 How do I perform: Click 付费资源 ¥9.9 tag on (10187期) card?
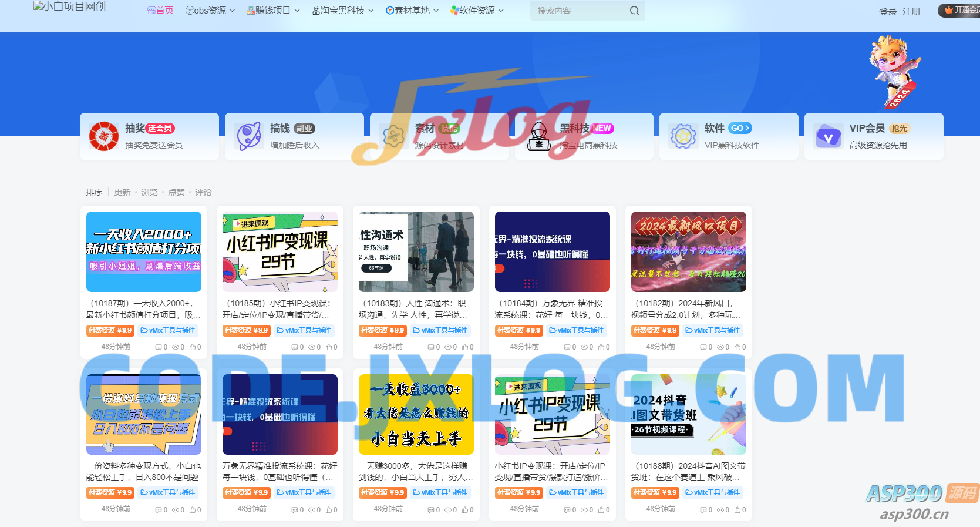tap(110, 330)
